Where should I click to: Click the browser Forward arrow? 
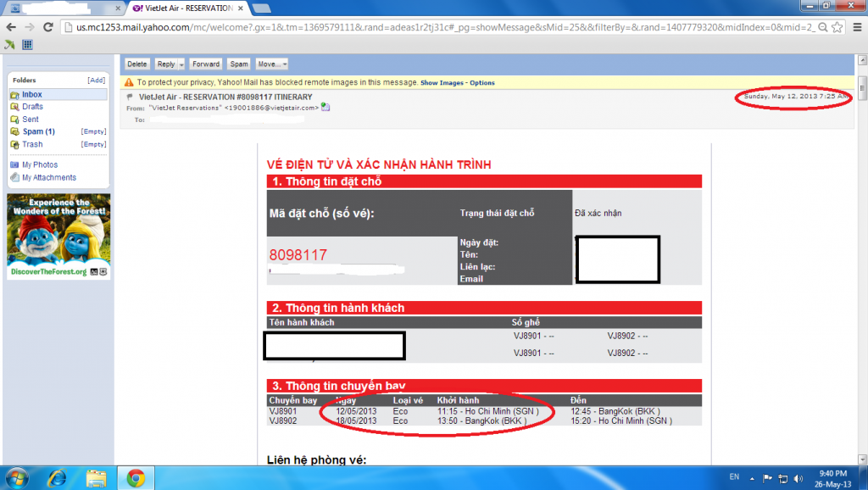click(x=30, y=27)
